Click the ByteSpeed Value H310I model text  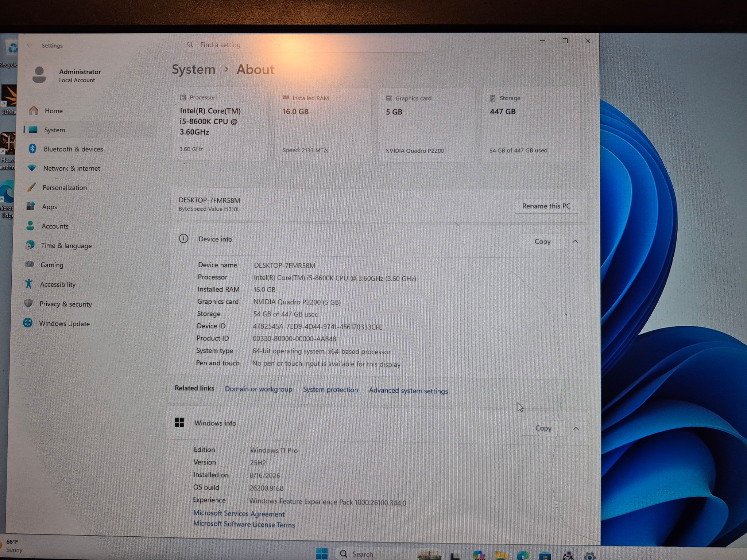click(x=208, y=209)
